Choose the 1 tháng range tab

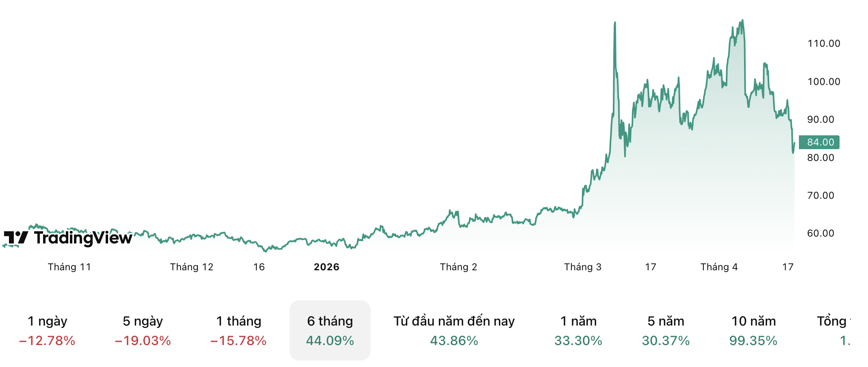[239, 330]
